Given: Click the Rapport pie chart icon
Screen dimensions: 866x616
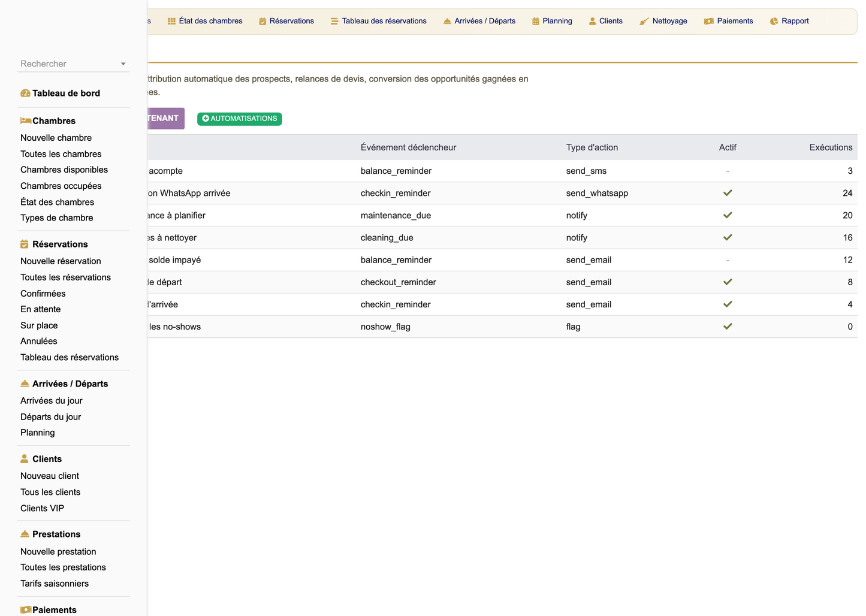Looking at the screenshot, I should [x=774, y=21].
